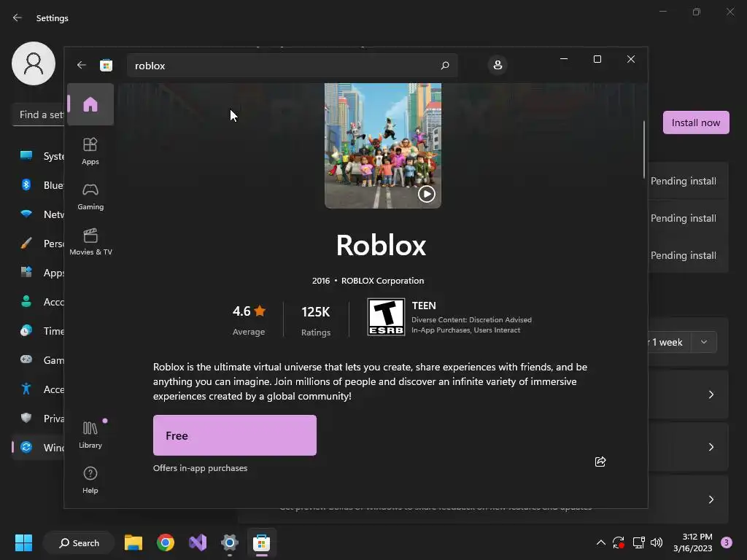Image resolution: width=747 pixels, height=560 pixels.
Task: Open Help in the Store sidebar
Action: click(90, 480)
